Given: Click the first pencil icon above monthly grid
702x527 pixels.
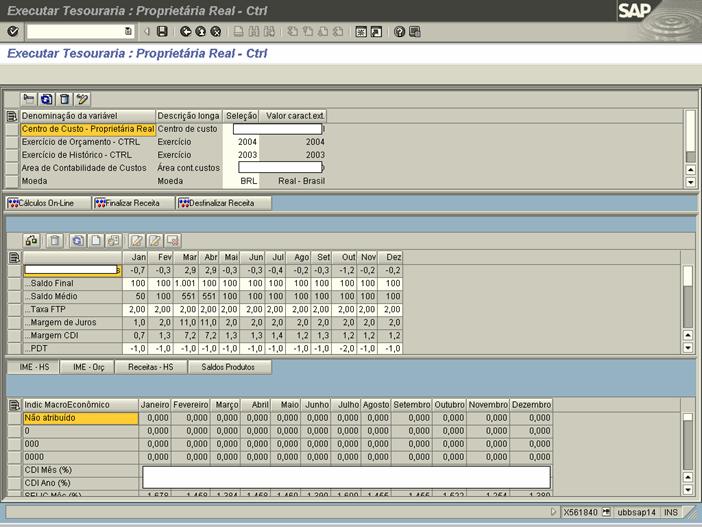Looking at the screenshot, I should click(137, 241).
